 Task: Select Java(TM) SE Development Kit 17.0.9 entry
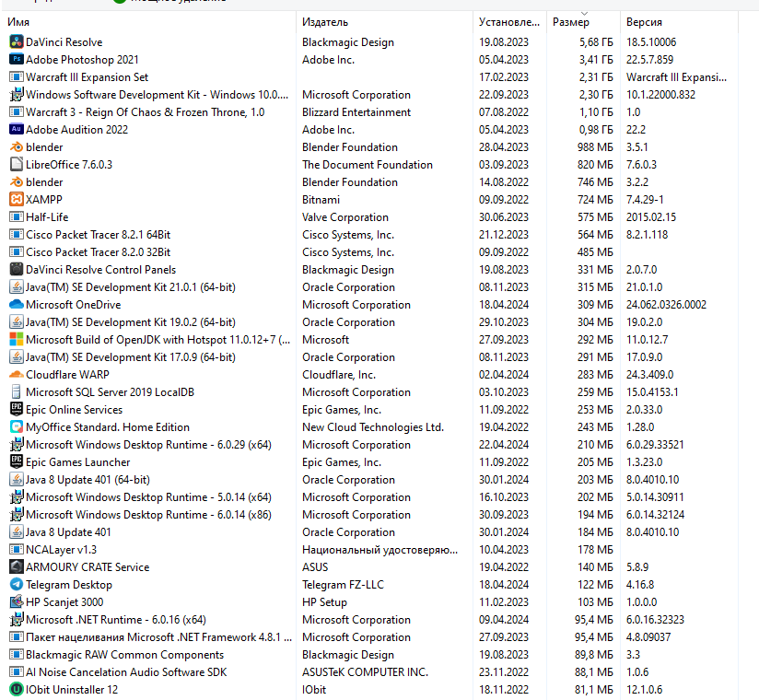click(x=130, y=357)
